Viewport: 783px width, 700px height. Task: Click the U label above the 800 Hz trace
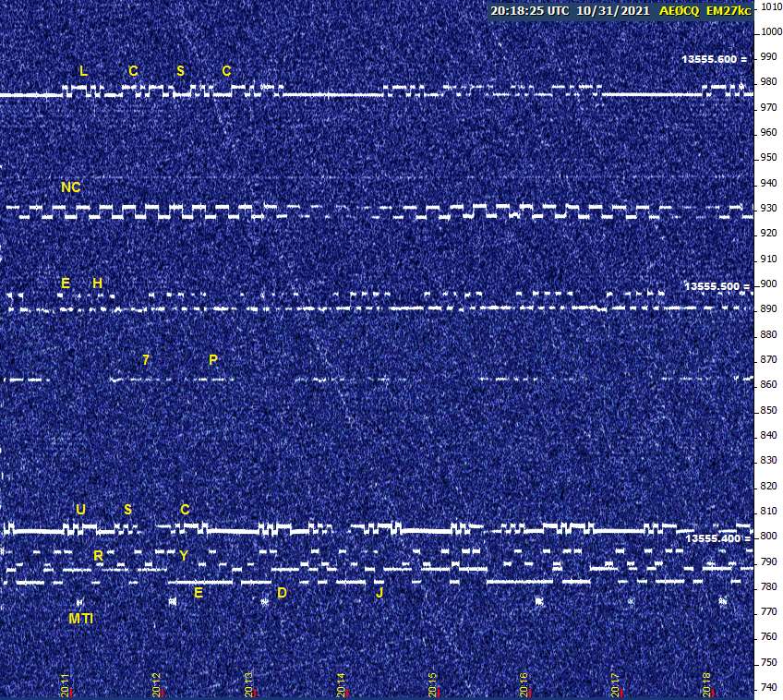(80, 510)
